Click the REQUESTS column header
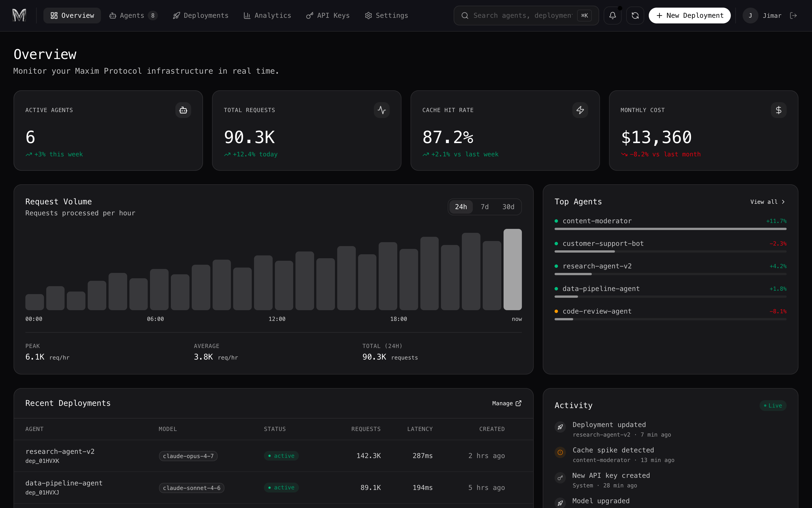The image size is (812, 508). [366, 429]
